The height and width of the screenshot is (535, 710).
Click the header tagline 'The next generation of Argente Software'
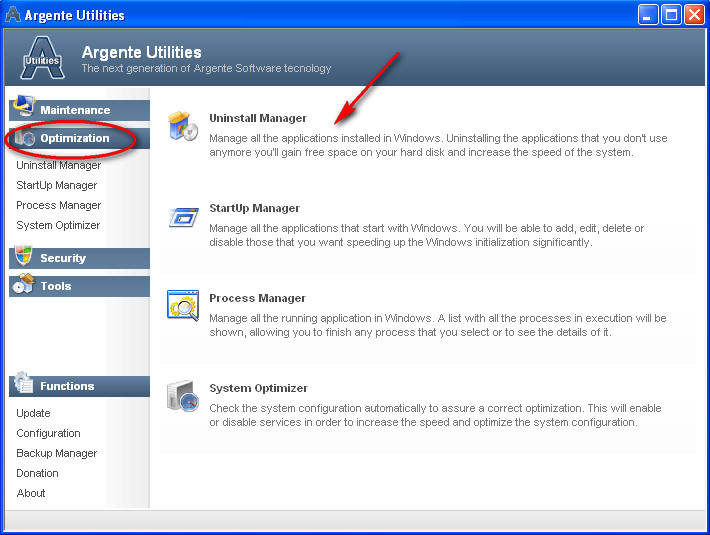[206, 68]
